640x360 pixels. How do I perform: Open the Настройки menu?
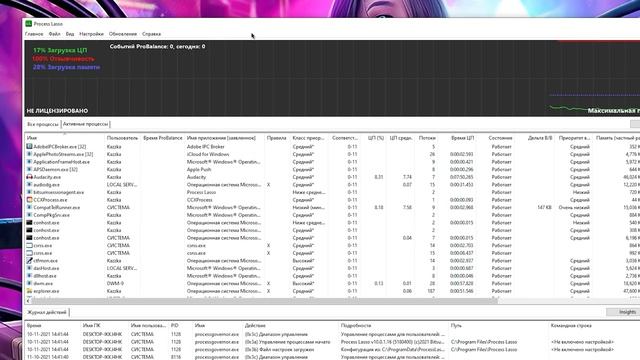[x=91, y=34]
